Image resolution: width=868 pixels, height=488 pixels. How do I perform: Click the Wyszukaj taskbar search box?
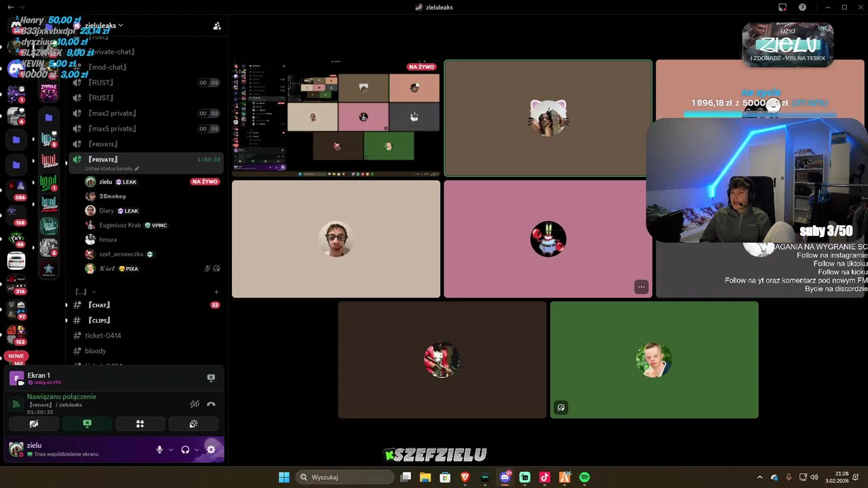click(346, 477)
